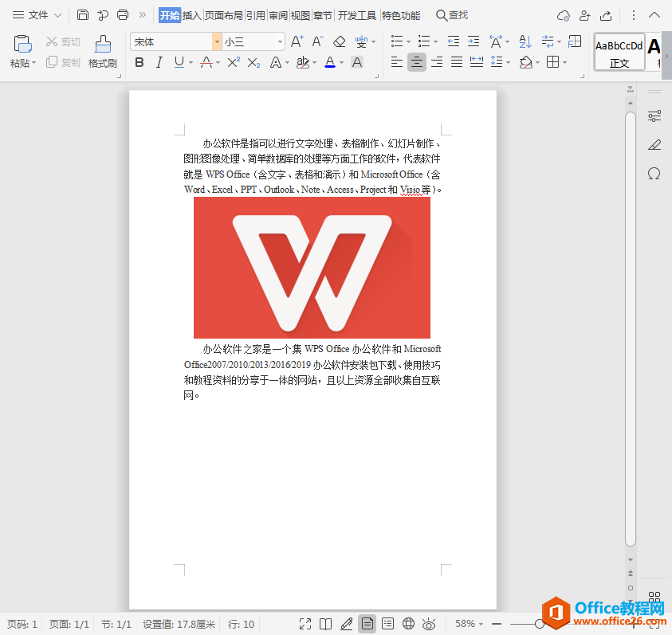Apply superscript formatting
Viewport: 672px width, 635px height.
pos(234,63)
